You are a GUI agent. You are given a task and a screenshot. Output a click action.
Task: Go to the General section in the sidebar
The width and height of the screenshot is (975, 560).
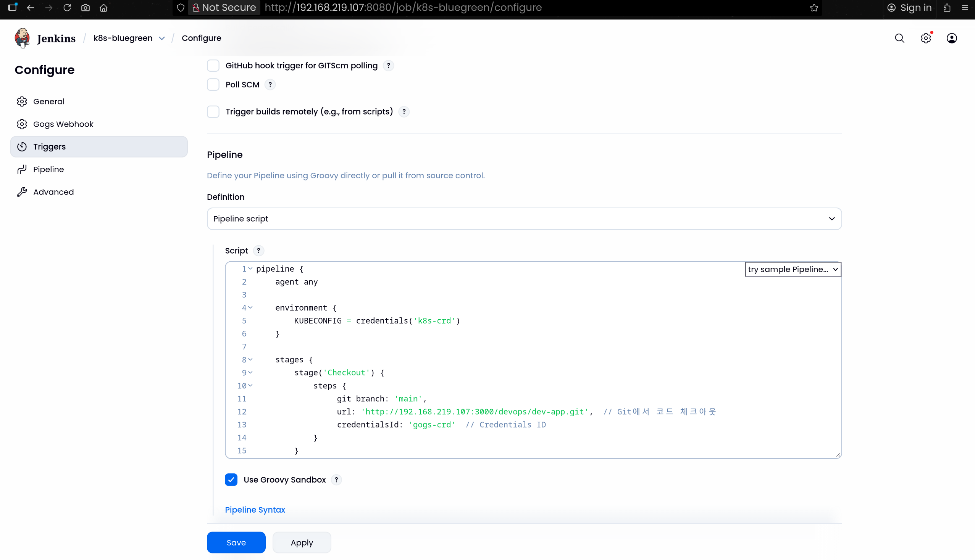(49, 101)
